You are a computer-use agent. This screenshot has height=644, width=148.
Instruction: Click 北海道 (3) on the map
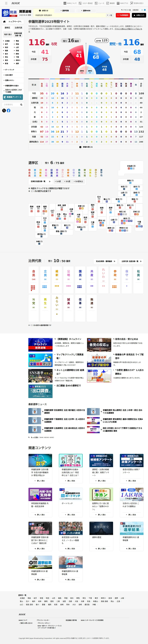(131, 167)
